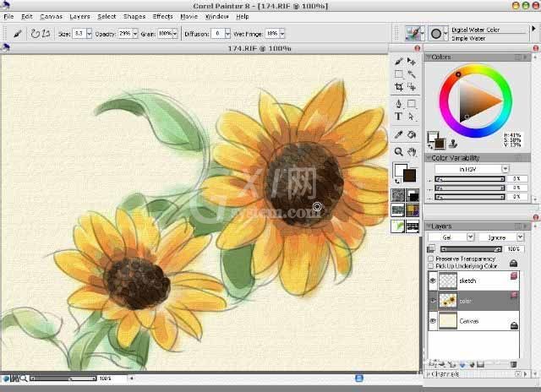
Task: Open the weave selector in toolbox
Action: coord(413,210)
